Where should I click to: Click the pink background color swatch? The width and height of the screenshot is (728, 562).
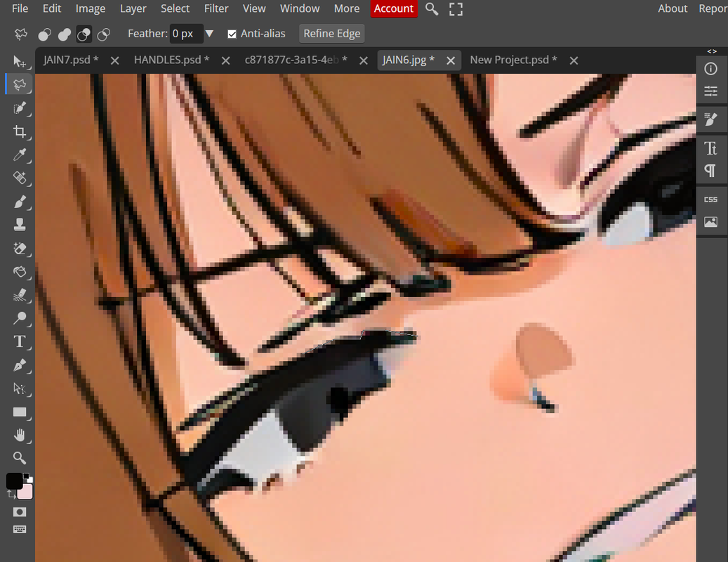26,492
